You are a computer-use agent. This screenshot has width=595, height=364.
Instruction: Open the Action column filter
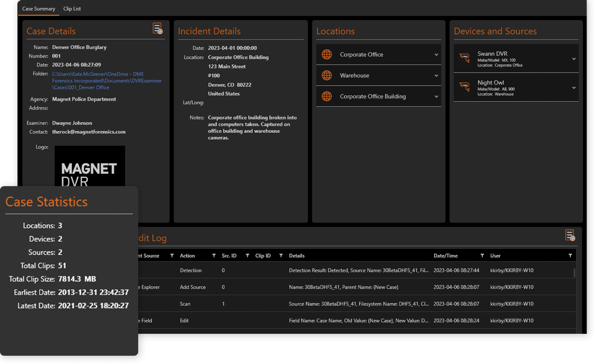(214, 256)
